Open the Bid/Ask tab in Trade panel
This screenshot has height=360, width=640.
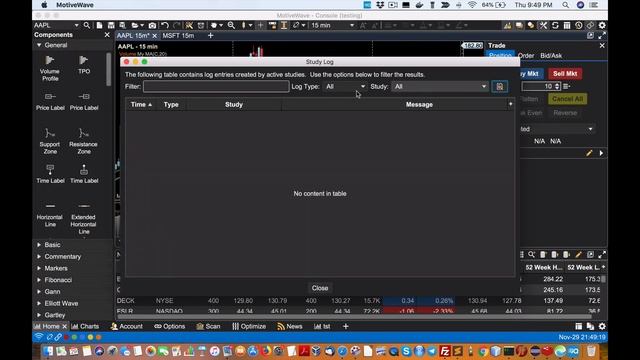551,56
